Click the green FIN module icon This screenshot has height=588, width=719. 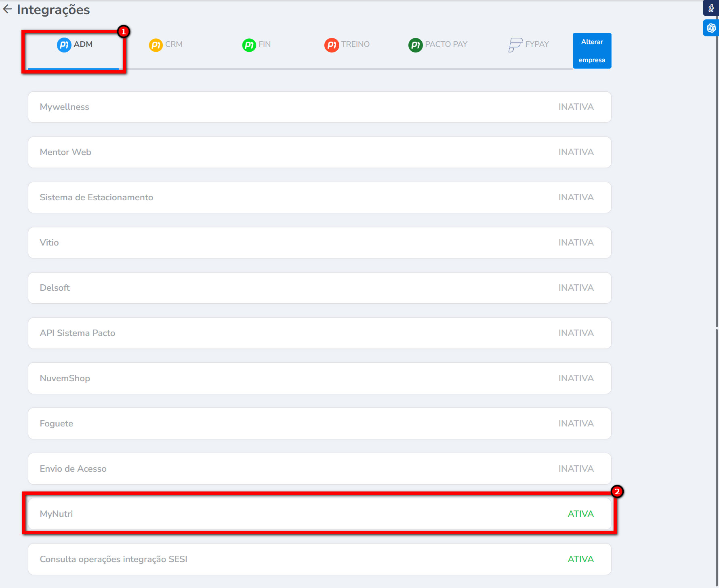point(249,45)
